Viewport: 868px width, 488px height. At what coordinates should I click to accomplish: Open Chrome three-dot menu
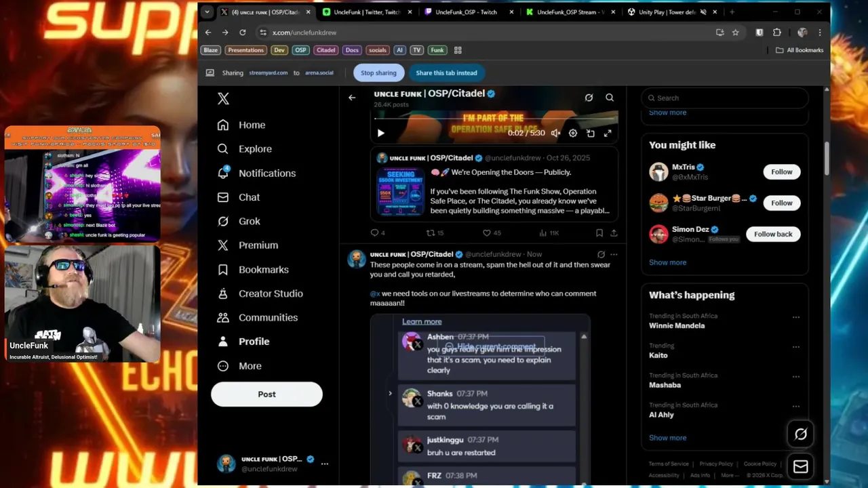click(820, 33)
